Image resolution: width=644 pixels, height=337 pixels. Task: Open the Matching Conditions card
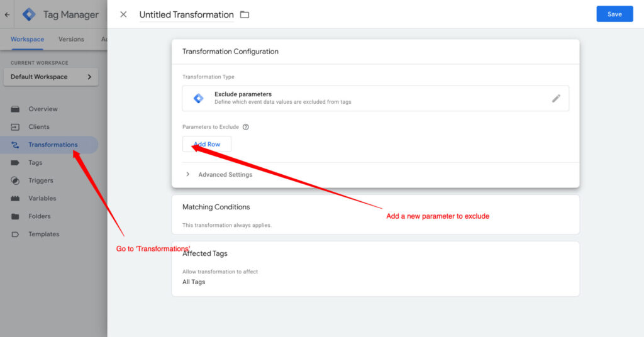[375, 214]
